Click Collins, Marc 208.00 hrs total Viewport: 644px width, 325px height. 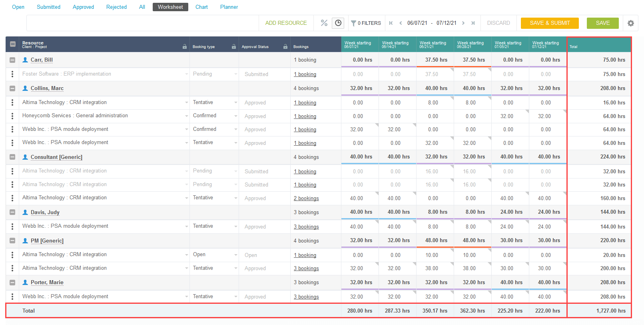tap(612, 88)
